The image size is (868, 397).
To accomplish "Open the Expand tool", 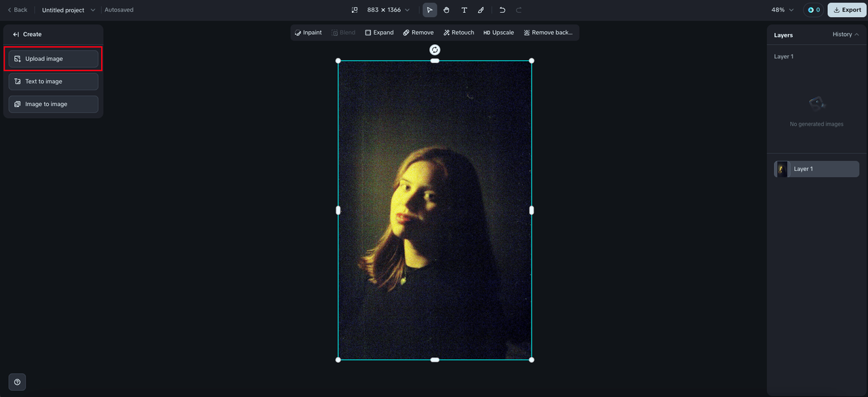I will click(x=379, y=33).
